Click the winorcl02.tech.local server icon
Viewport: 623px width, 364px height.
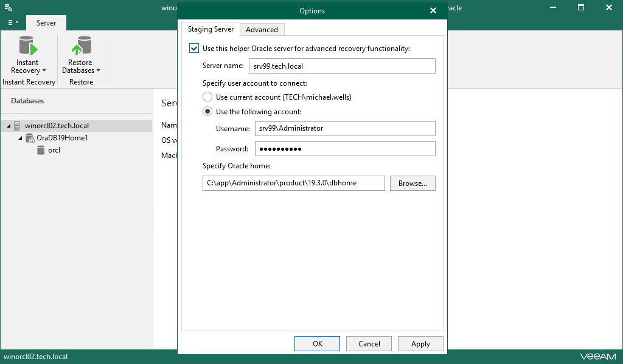point(17,126)
